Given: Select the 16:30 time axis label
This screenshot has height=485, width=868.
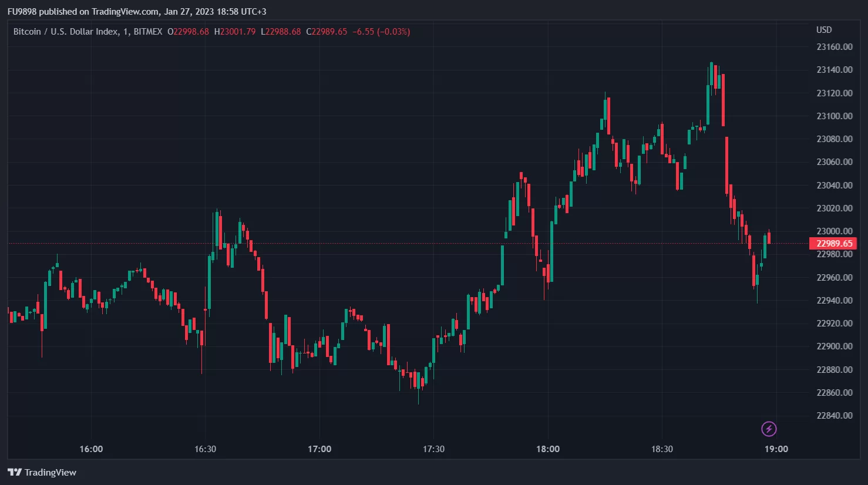Looking at the screenshot, I should click(x=205, y=449).
